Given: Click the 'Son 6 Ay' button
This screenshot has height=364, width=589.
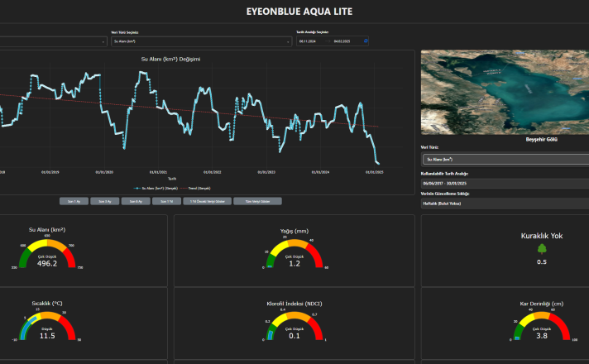Looking at the screenshot, I should 136,201.
